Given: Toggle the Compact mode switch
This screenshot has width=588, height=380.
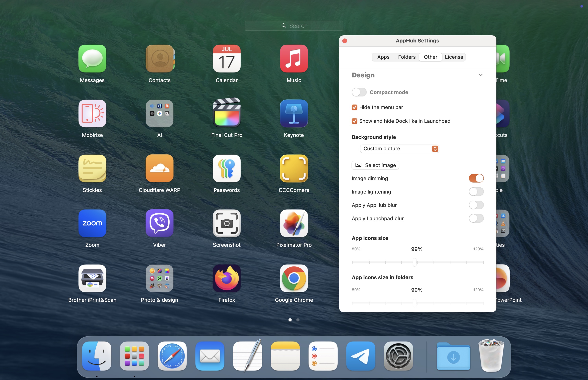Looking at the screenshot, I should (359, 92).
